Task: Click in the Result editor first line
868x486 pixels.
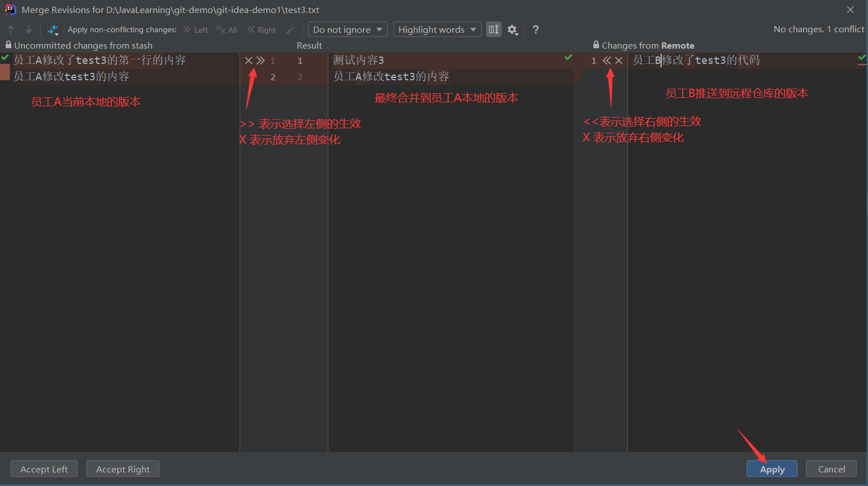Action: (441, 60)
